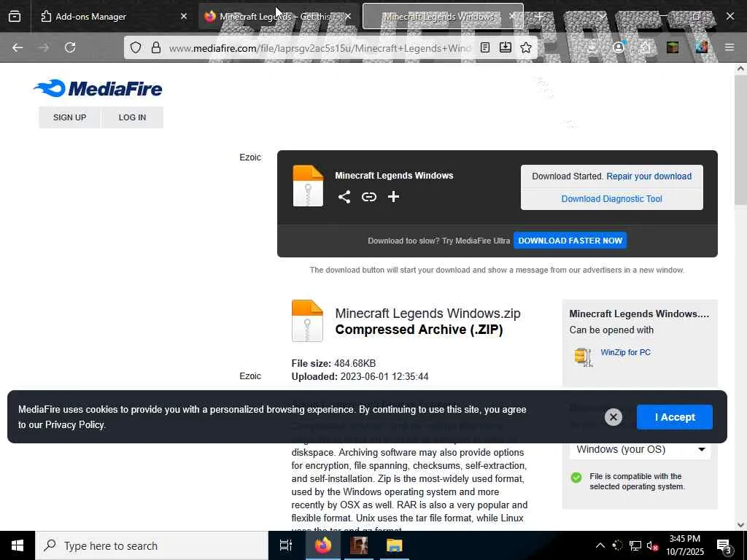
Task: Go back to the previous page
Action: [18, 47]
